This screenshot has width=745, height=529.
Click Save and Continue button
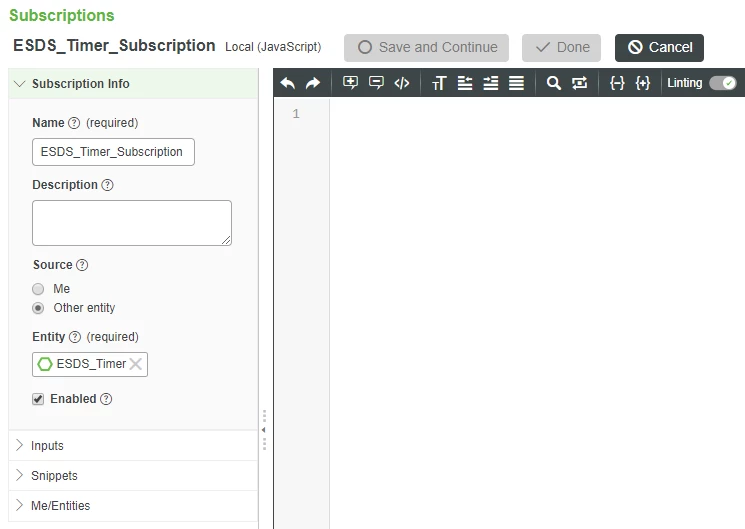point(426,48)
